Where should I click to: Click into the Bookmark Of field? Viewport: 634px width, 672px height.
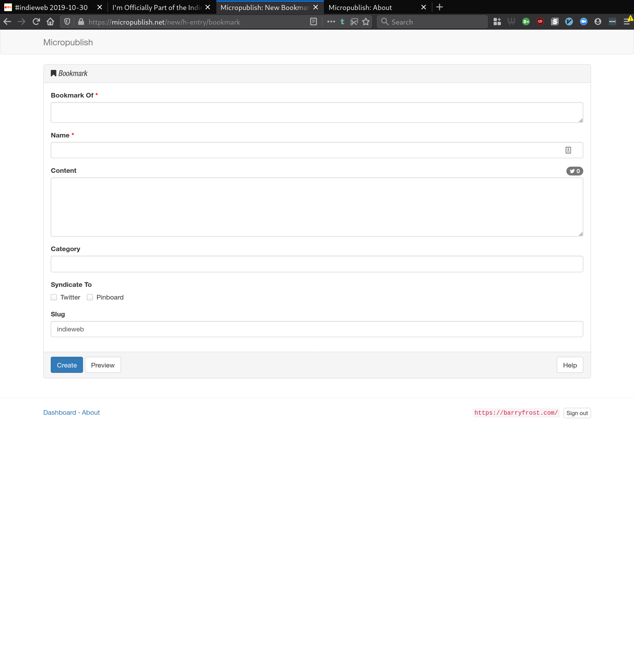(x=317, y=113)
